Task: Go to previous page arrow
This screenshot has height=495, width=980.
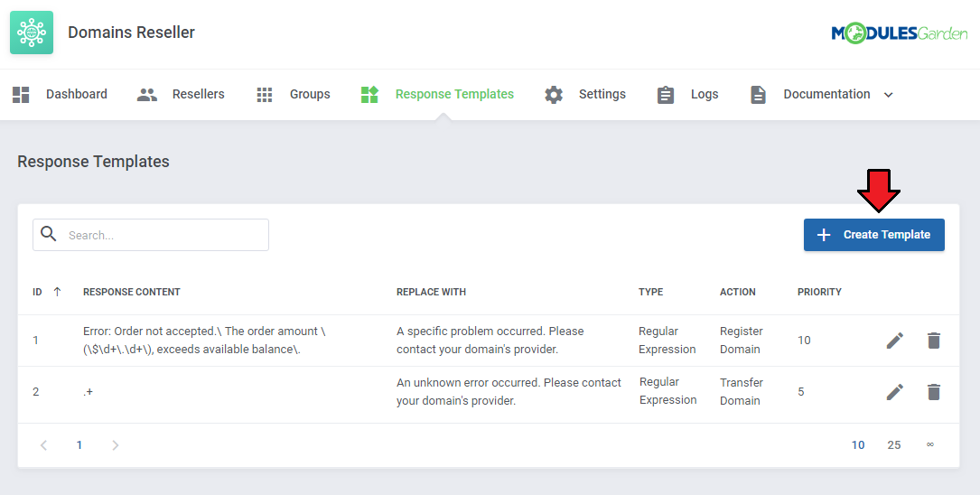Action: (x=43, y=445)
